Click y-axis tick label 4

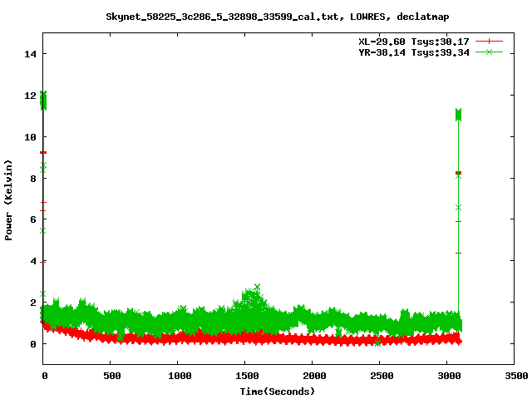click(x=33, y=261)
